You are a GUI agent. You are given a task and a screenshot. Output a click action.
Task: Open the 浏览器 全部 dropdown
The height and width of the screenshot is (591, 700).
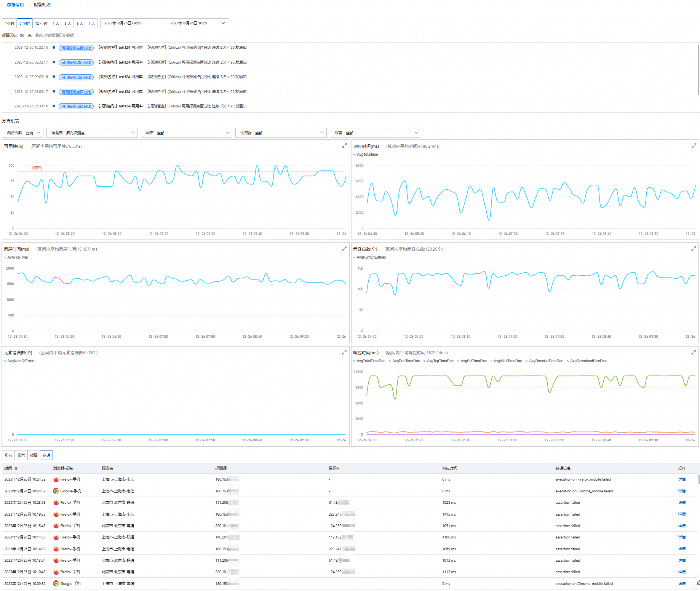(281, 133)
